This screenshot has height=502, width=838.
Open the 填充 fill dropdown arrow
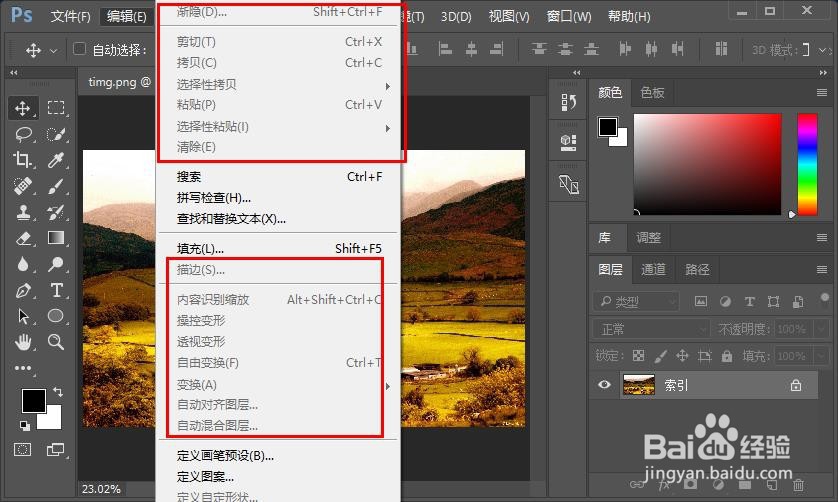821,356
